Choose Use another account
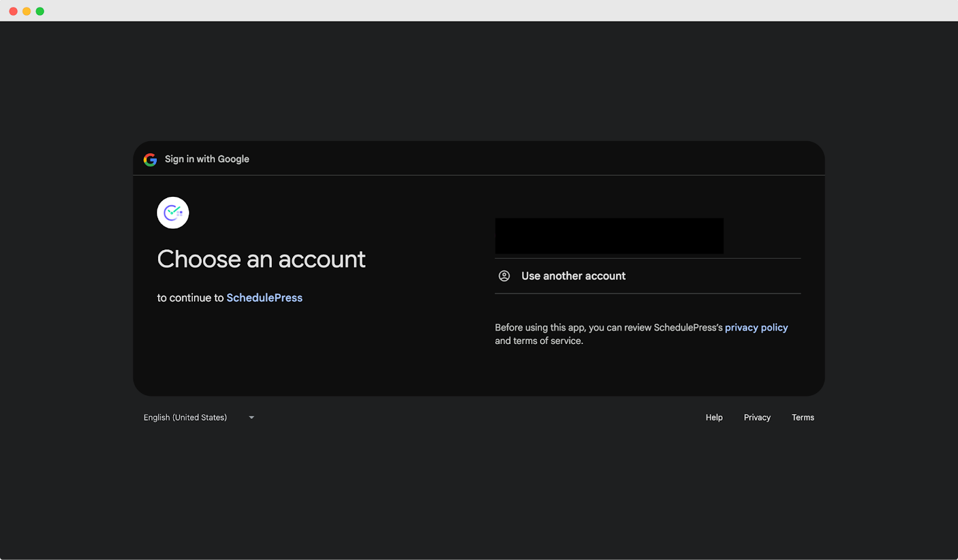Viewport: 958px width, 560px height. click(x=648, y=276)
